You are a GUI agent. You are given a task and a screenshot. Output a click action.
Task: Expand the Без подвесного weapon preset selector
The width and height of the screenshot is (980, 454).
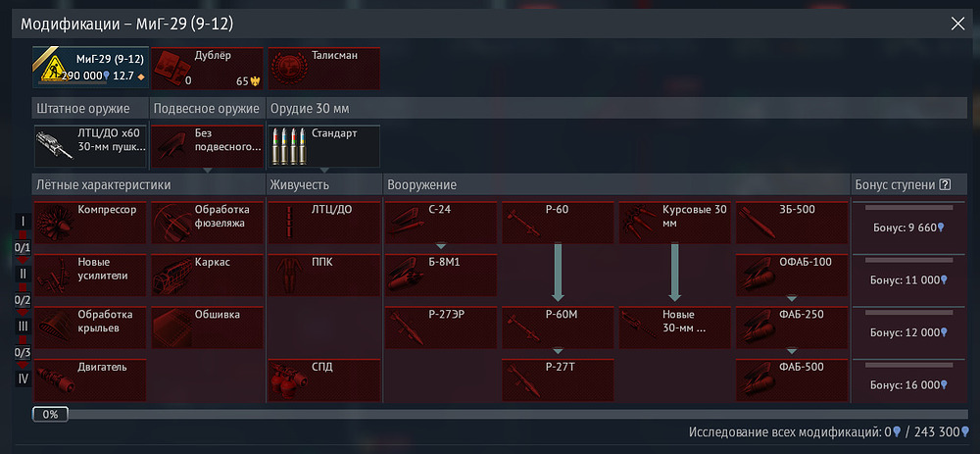tap(207, 146)
